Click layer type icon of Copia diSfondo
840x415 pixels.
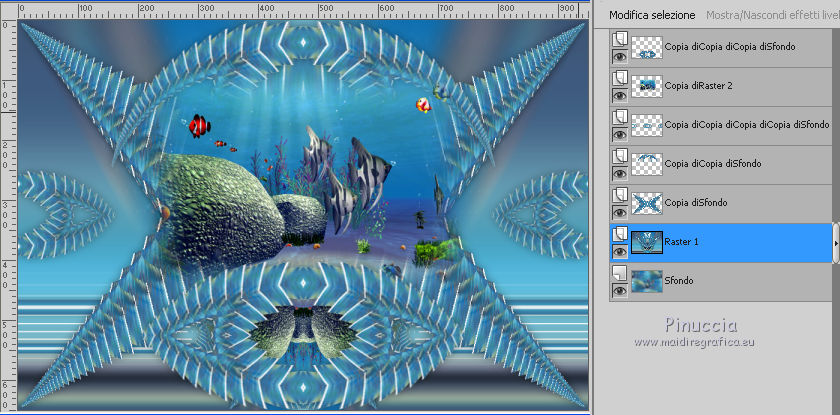tap(620, 194)
